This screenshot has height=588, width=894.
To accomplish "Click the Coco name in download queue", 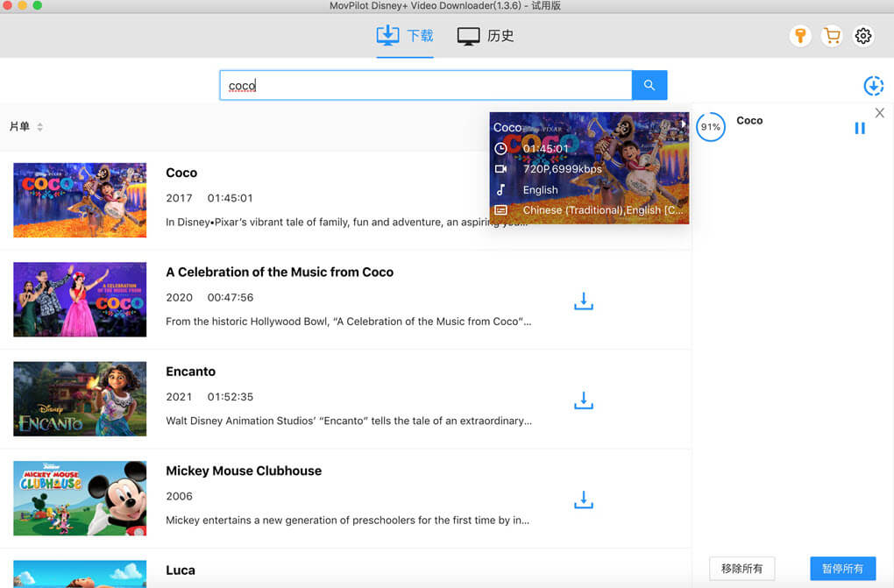I will tap(749, 120).
